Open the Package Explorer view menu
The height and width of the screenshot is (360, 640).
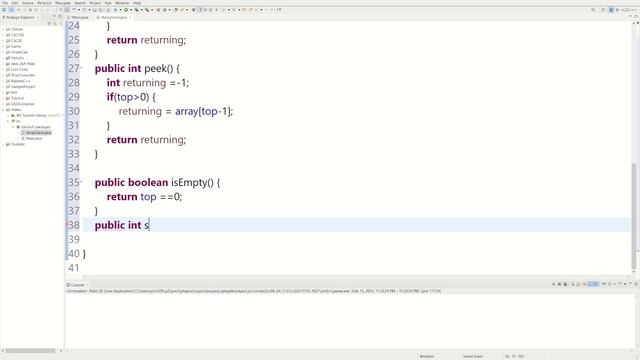coord(60,23)
